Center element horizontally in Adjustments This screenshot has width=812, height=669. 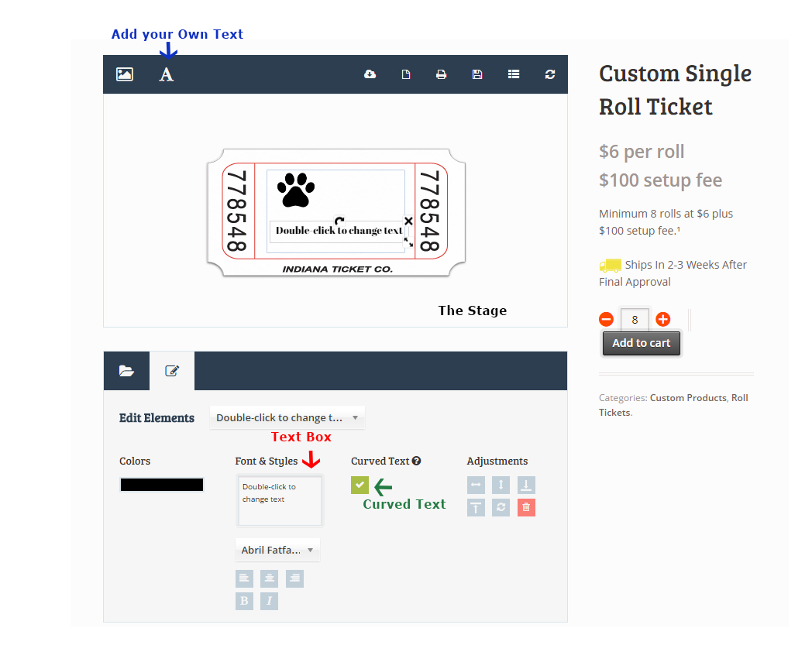(x=476, y=485)
